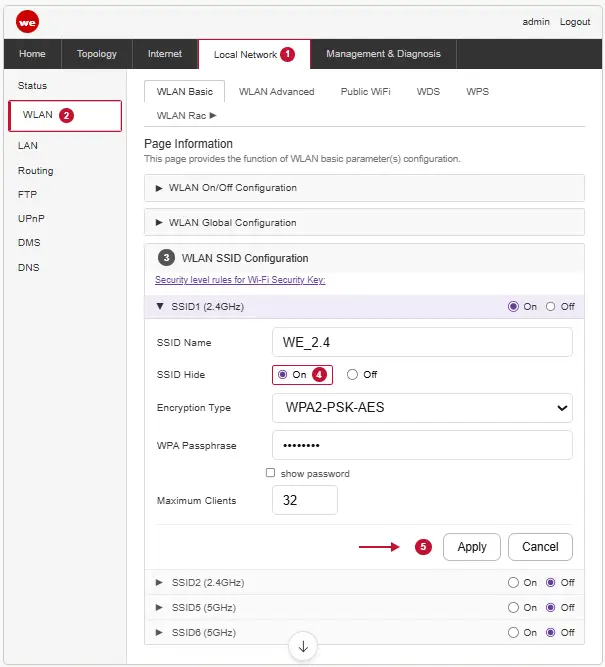
Task: Open FTP in the sidebar
Action: (27, 195)
